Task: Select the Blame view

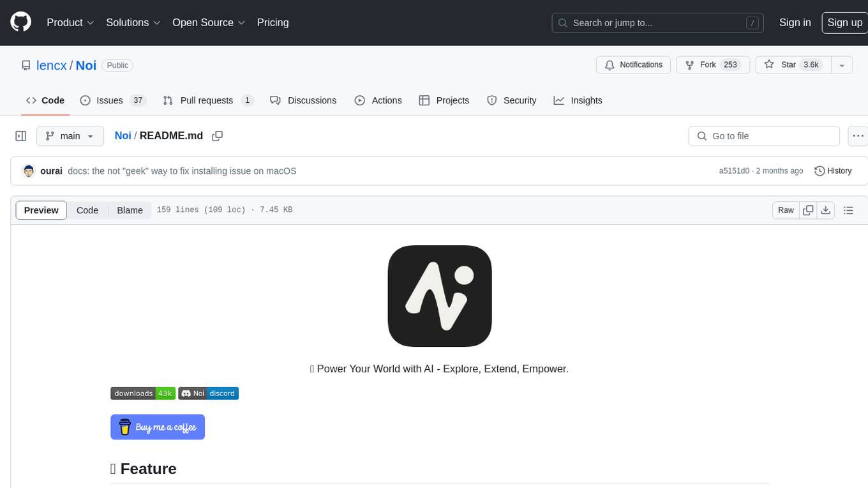Action: coord(130,210)
